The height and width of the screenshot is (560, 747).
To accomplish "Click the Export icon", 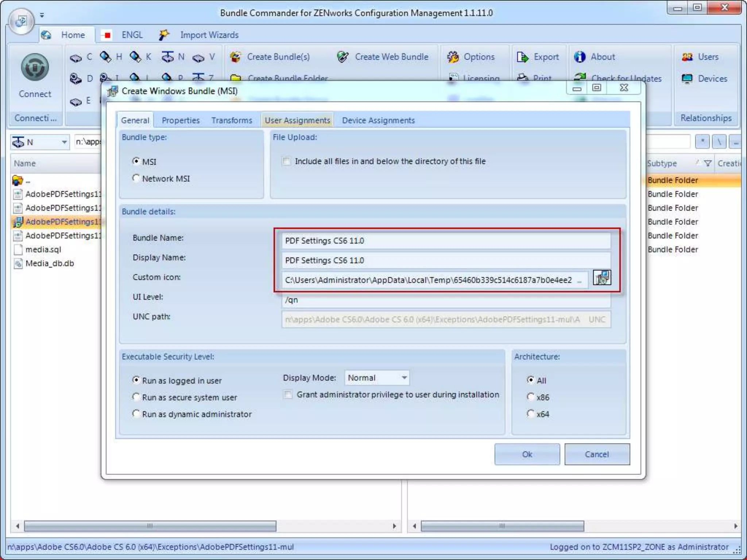I will [x=523, y=57].
